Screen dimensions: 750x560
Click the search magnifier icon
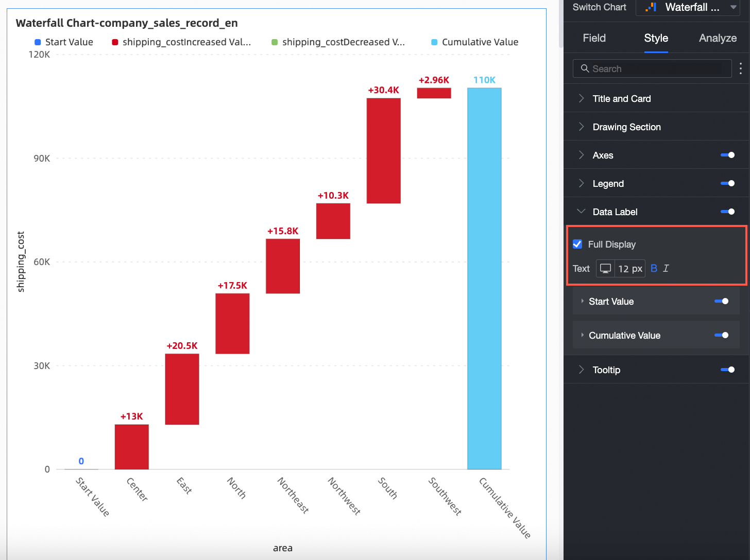tap(585, 68)
